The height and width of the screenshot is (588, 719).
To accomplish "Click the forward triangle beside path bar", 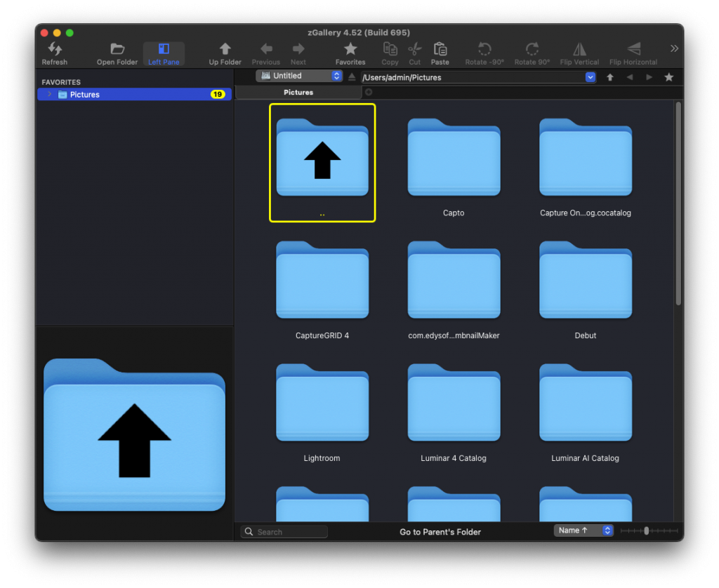I will 649,77.
